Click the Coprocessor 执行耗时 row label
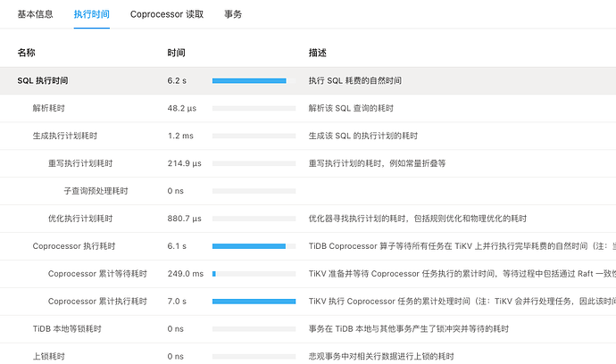 point(74,246)
